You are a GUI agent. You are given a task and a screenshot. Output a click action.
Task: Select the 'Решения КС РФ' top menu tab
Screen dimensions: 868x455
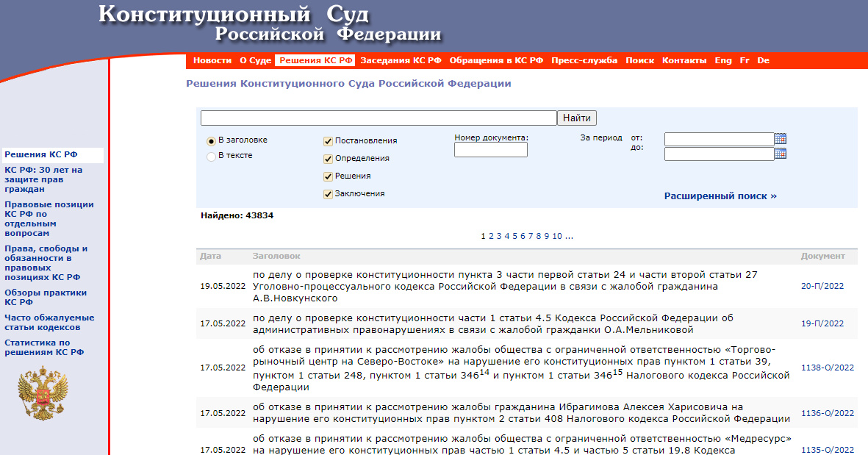[x=316, y=60]
